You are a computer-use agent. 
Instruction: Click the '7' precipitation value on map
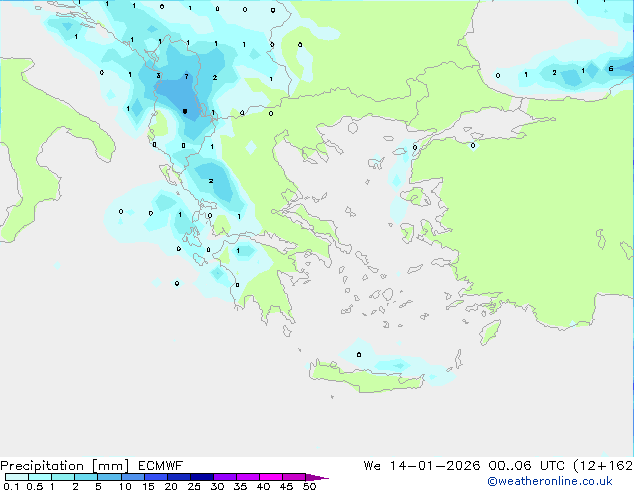pos(186,76)
